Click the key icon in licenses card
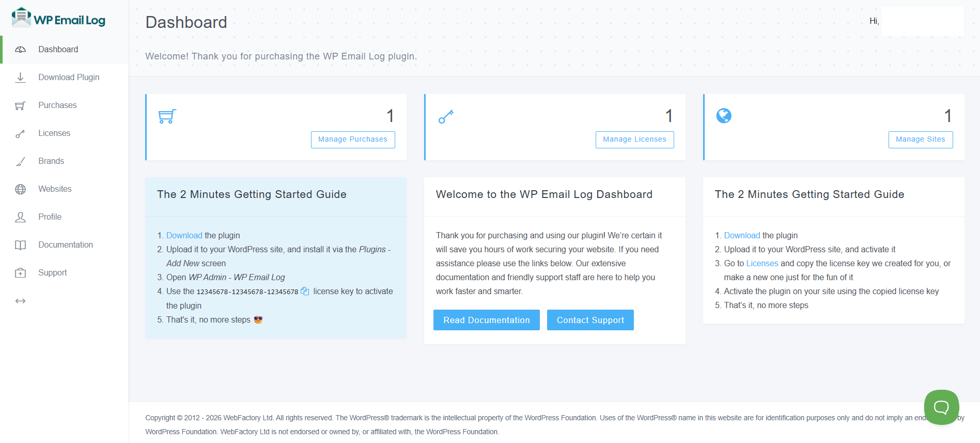Screen dimensions: 980x443 (x=446, y=116)
